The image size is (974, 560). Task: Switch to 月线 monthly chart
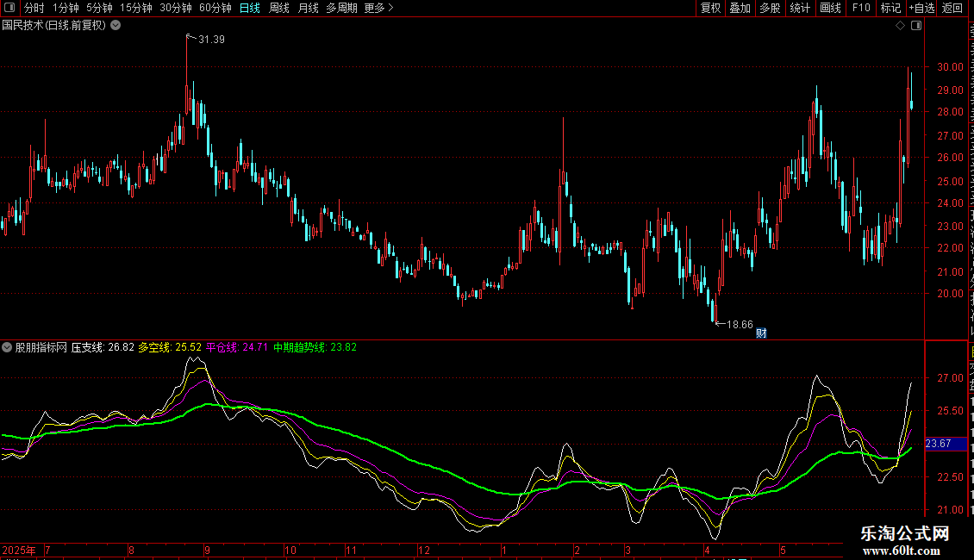(308, 8)
